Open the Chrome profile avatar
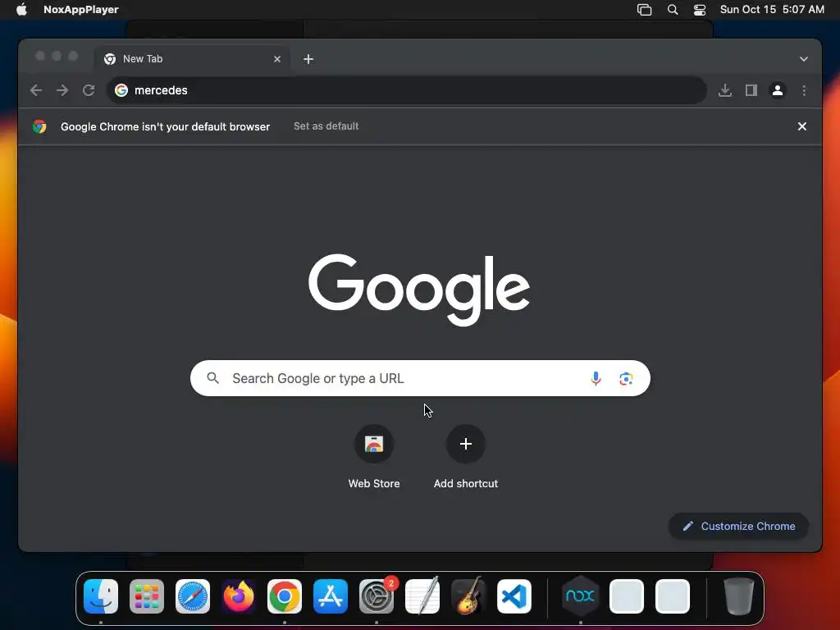The height and width of the screenshot is (630, 840). click(778, 90)
